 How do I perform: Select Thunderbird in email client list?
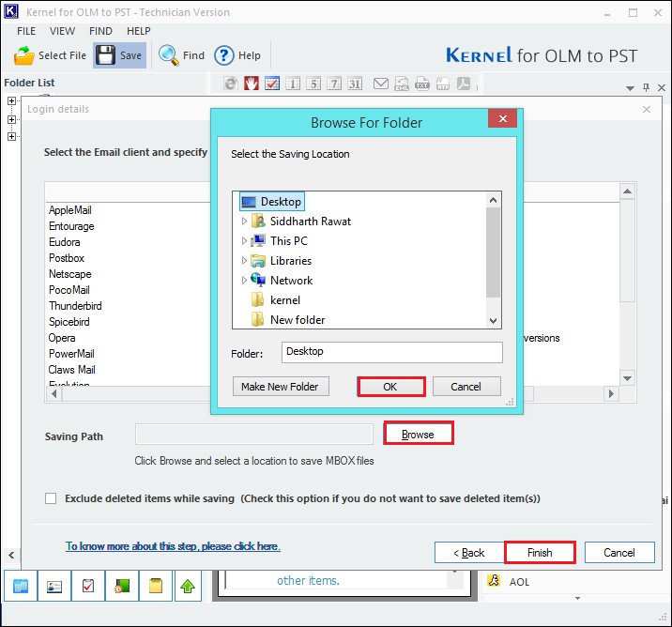pos(75,306)
